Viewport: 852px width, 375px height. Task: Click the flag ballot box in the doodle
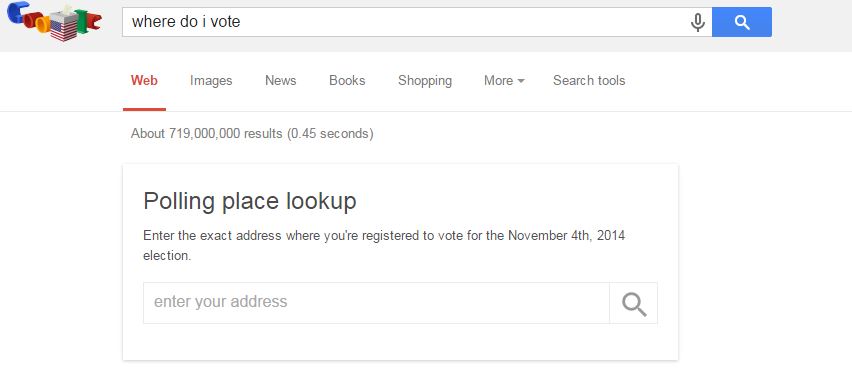(64, 27)
